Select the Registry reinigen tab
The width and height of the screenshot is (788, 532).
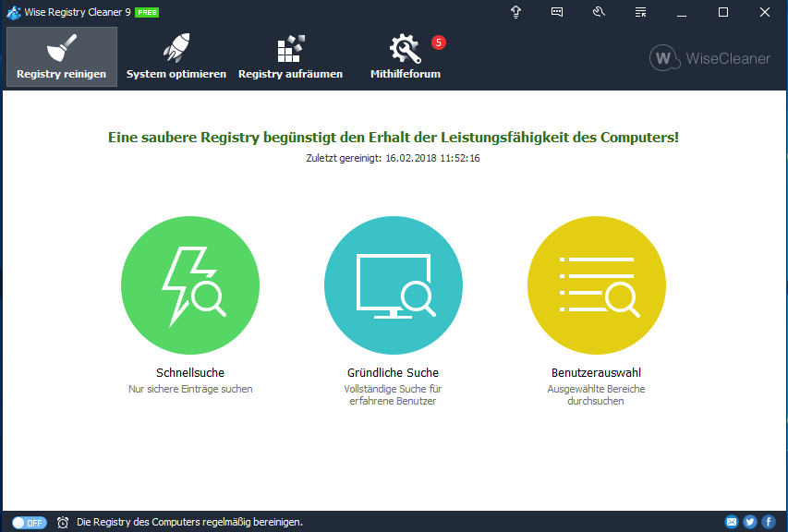coord(62,56)
